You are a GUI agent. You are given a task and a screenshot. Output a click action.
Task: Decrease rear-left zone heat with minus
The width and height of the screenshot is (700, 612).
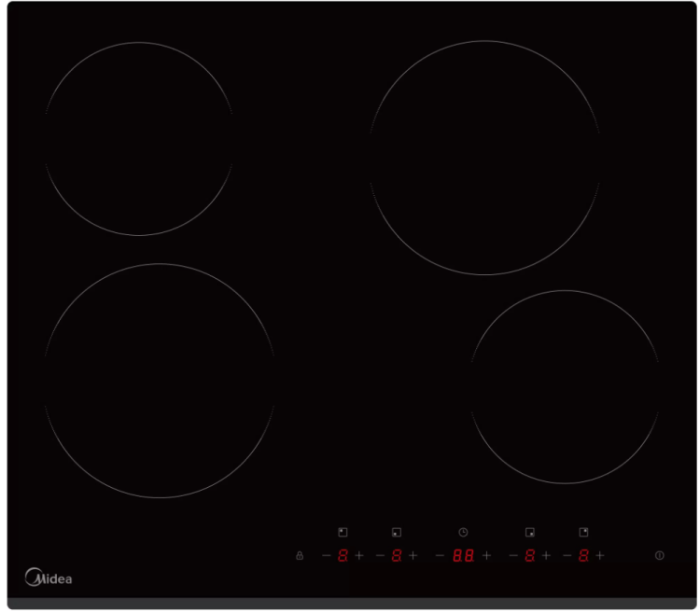click(x=326, y=555)
